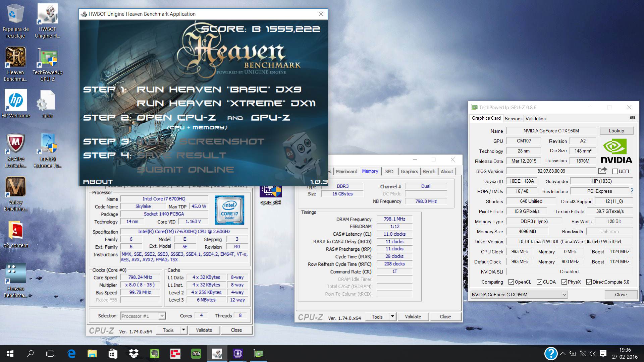
Task: Open Windows Store from the taskbar
Action: pos(113,354)
